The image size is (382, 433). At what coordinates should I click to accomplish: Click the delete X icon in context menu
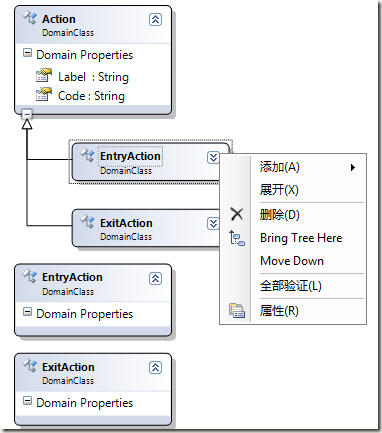click(x=237, y=214)
